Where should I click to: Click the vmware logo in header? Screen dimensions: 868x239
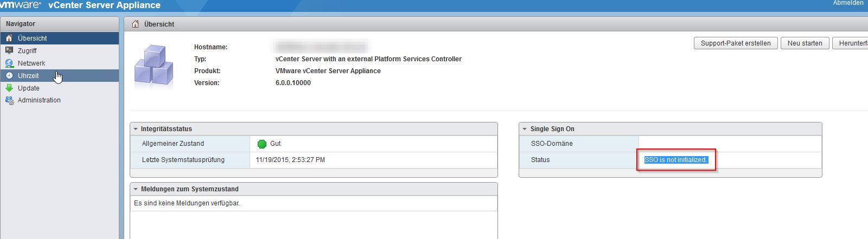tap(21, 4)
